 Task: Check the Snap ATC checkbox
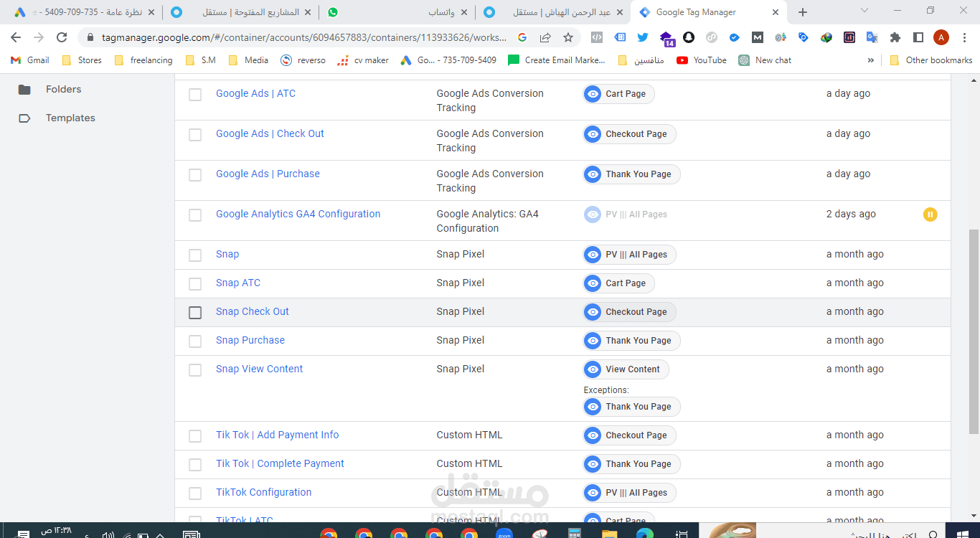(195, 283)
